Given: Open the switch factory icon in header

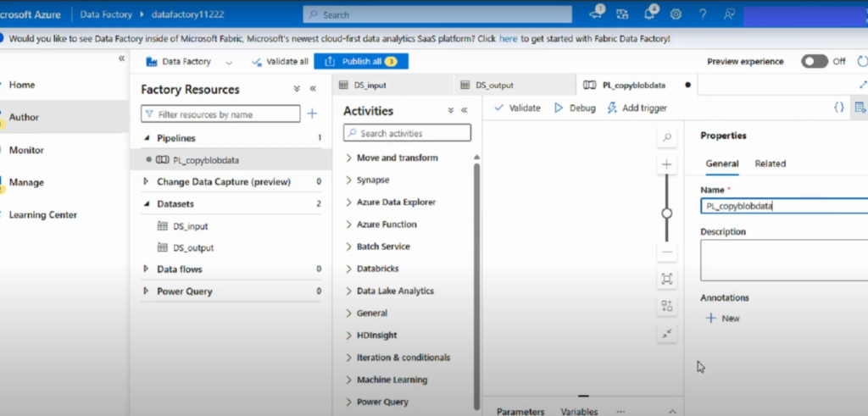Looking at the screenshot, I should (x=621, y=14).
